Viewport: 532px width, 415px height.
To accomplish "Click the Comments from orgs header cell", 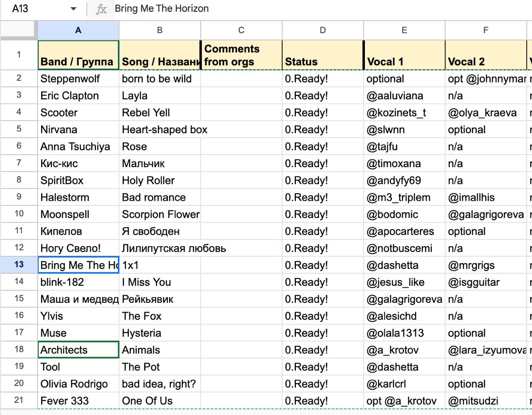I will point(241,55).
